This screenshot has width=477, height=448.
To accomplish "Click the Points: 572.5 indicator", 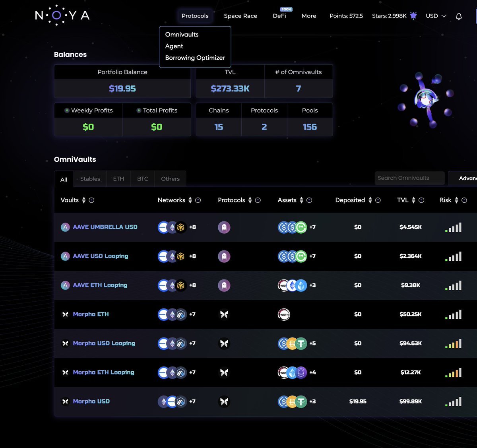I will click(x=346, y=16).
